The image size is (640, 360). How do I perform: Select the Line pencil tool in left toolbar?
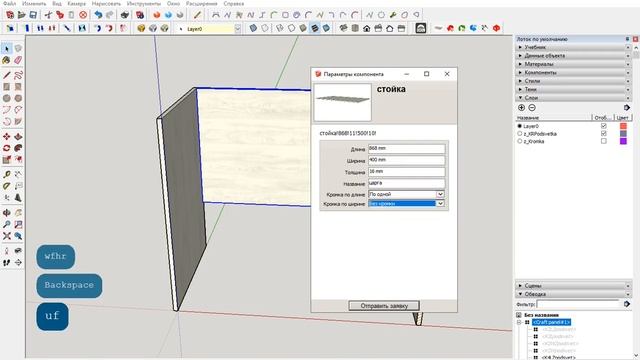coord(7,75)
